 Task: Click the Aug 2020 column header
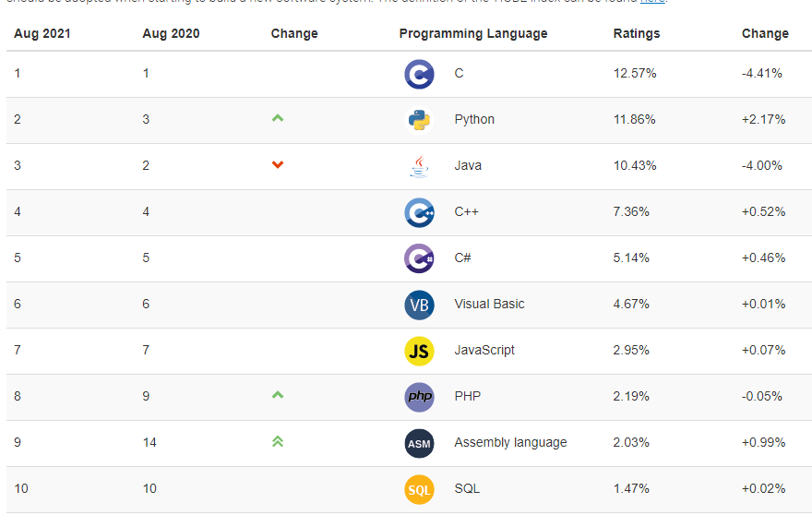[x=171, y=33]
